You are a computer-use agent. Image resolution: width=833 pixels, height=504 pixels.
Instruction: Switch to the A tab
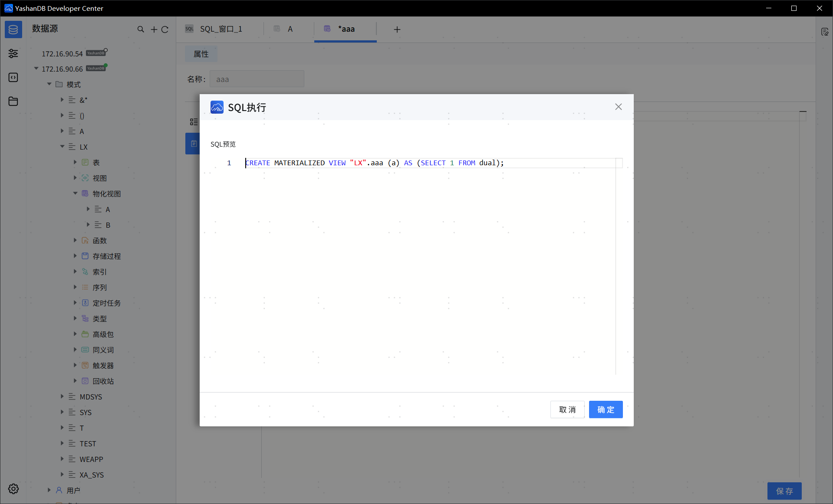coord(290,29)
